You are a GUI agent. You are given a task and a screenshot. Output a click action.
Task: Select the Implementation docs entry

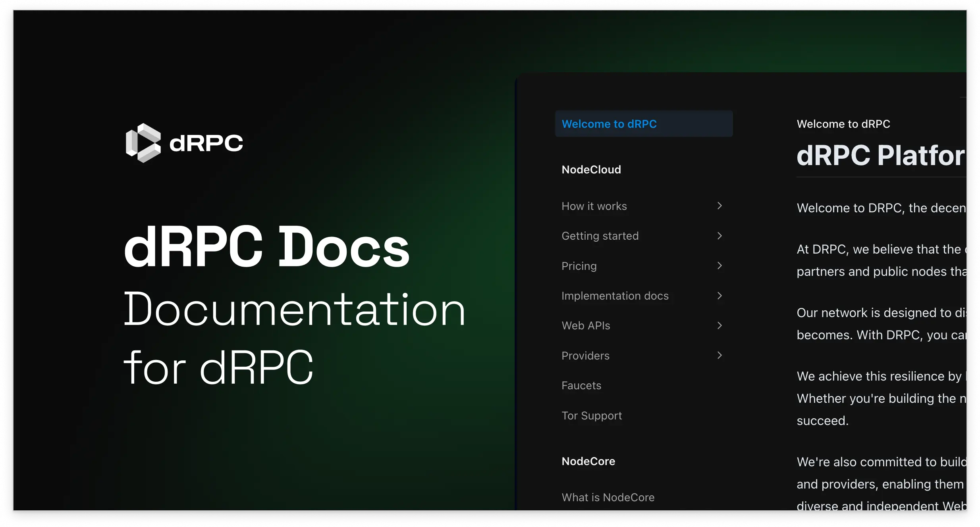point(615,296)
